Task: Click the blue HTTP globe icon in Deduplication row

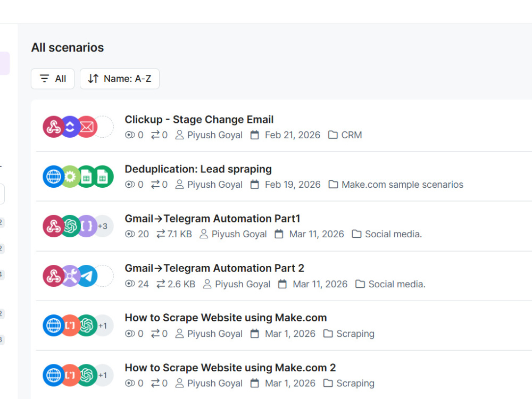Action: [x=53, y=177]
